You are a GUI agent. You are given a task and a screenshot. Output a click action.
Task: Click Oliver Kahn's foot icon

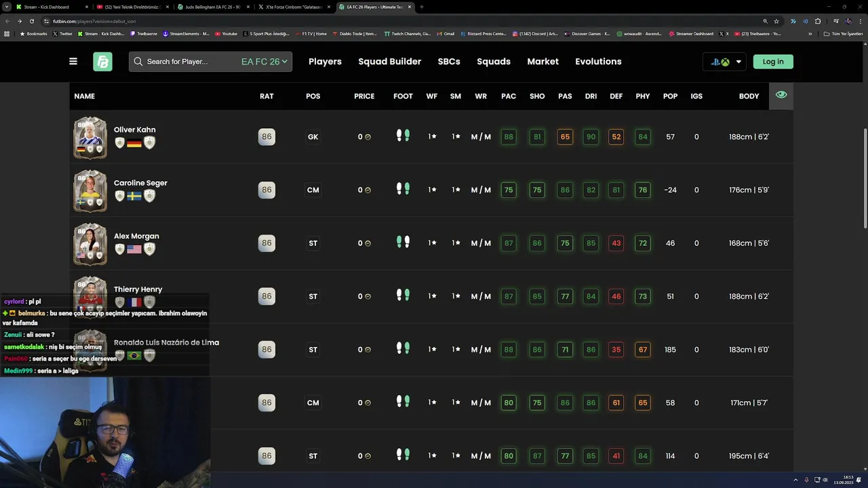click(x=403, y=136)
